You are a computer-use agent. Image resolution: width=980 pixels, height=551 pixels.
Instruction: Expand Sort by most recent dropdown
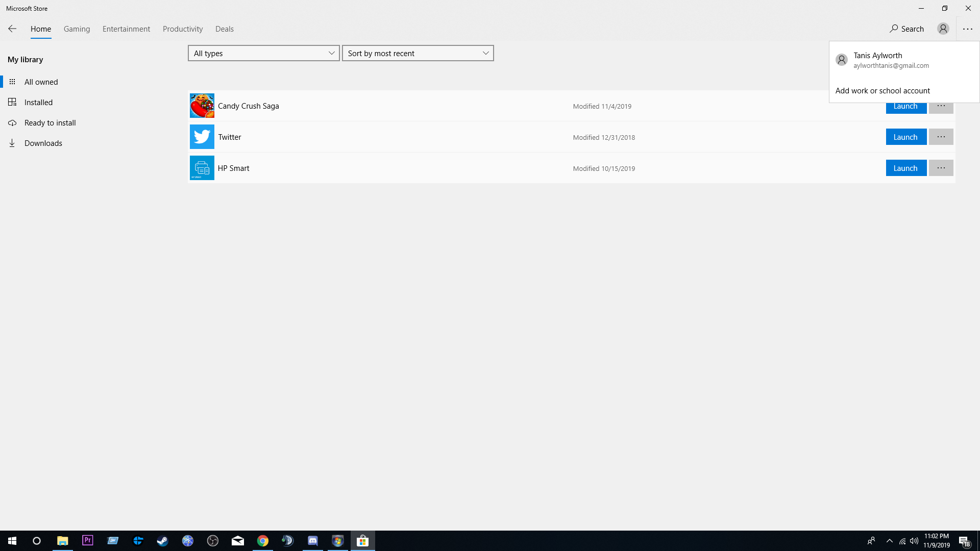coord(418,53)
